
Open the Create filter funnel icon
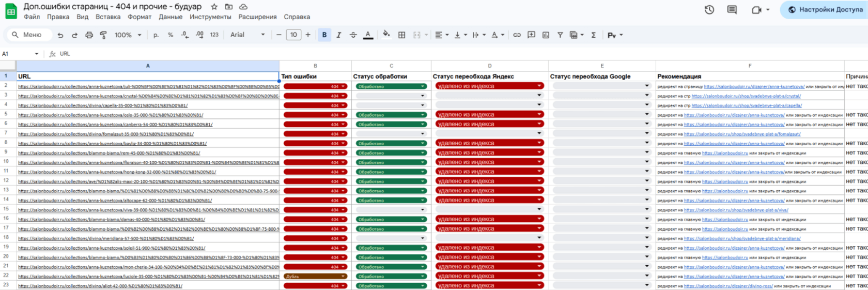coord(560,35)
